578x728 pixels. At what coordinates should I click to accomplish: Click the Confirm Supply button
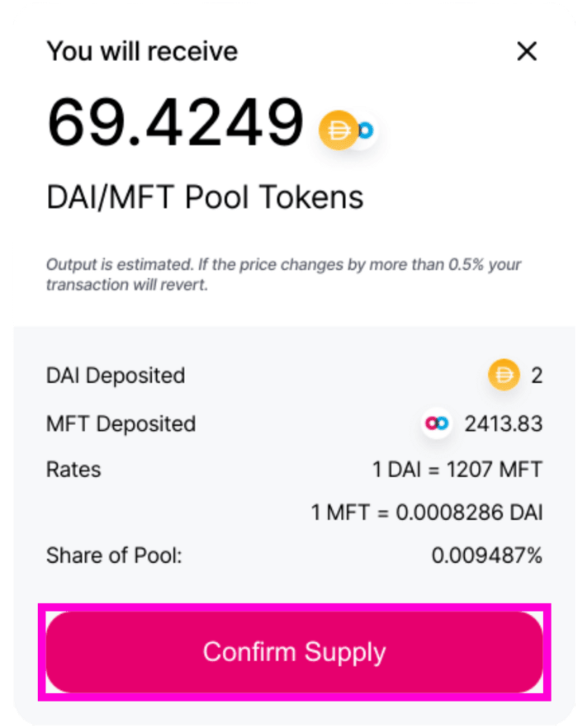[294, 652]
